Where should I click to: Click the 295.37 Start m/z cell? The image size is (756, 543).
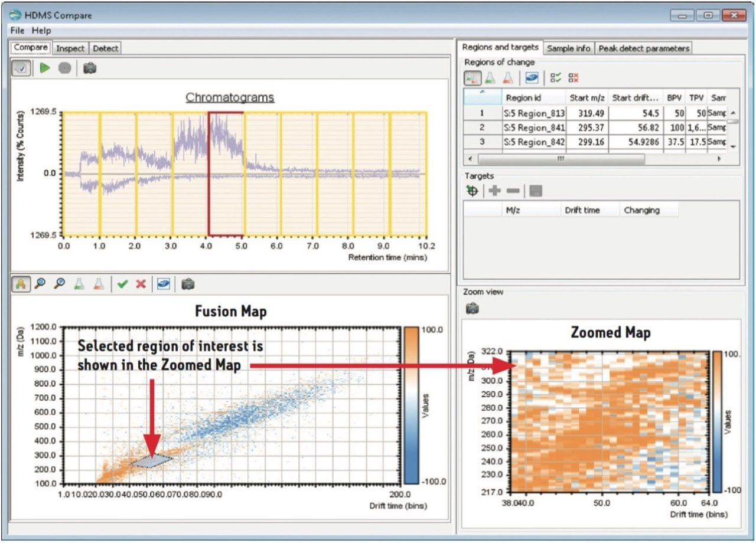(587, 127)
